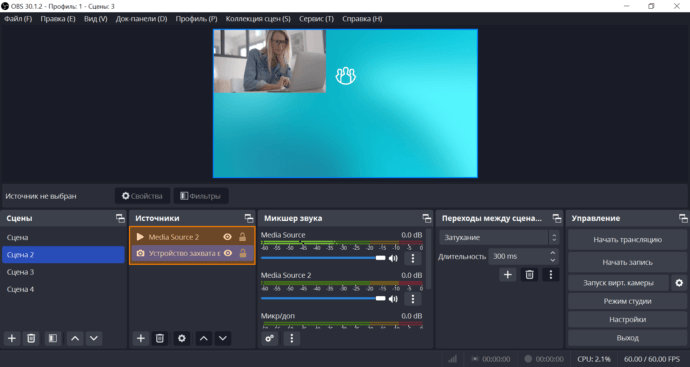Delete selected scene with trash icon

tap(31, 338)
